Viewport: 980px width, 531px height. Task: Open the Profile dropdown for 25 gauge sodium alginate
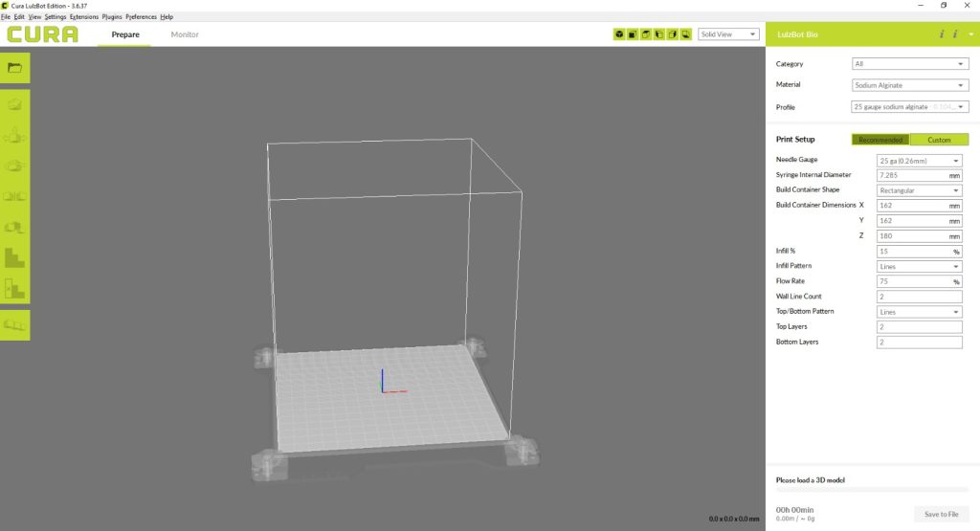coord(910,107)
